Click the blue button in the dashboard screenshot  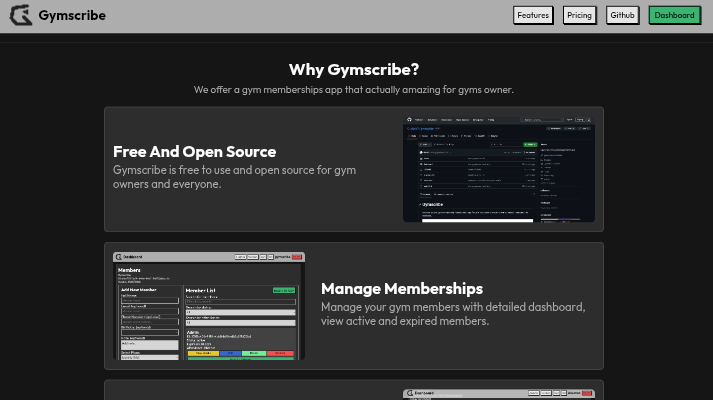point(229,353)
